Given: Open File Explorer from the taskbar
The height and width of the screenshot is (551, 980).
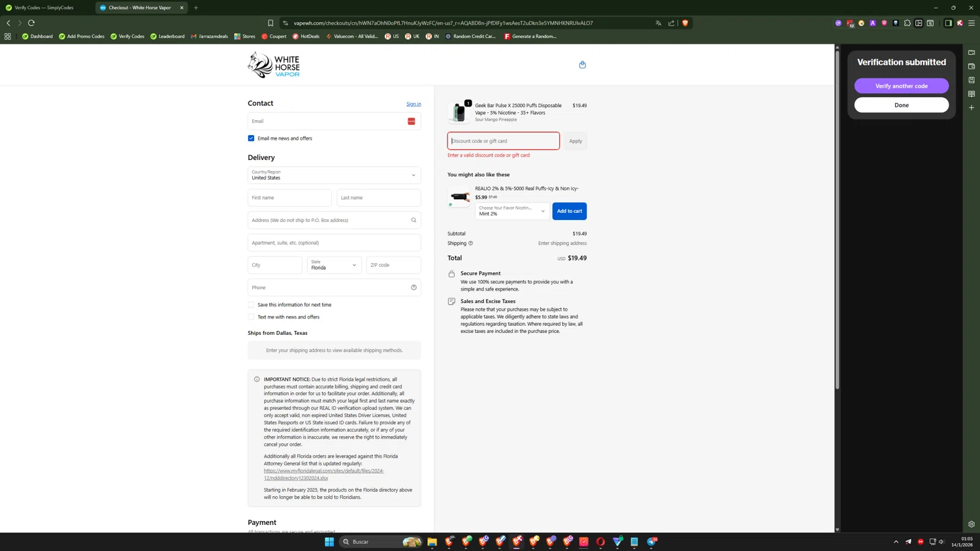Looking at the screenshot, I should [432, 542].
